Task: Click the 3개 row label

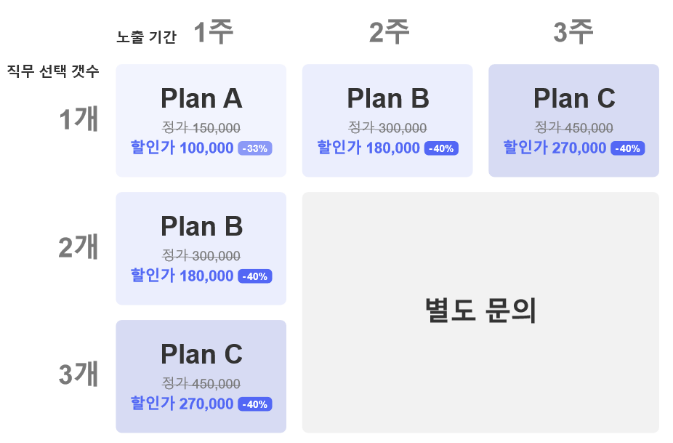Action: pyautogui.click(x=78, y=374)
